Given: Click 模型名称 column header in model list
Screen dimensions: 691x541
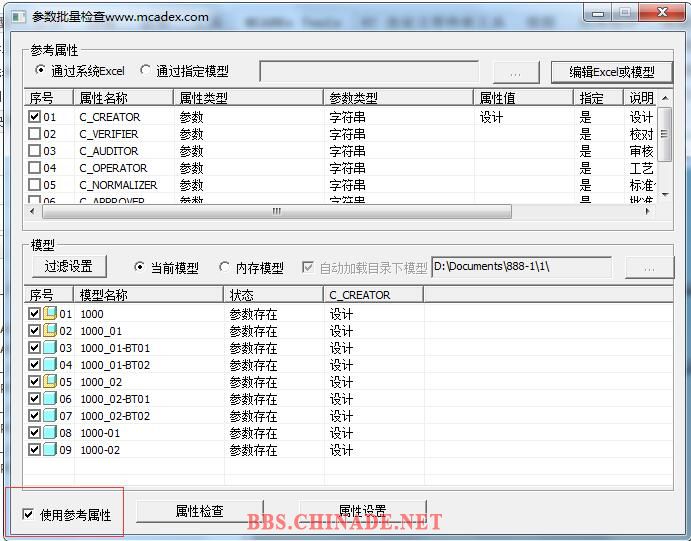Looking at the screenshot, I should (149, 294).
